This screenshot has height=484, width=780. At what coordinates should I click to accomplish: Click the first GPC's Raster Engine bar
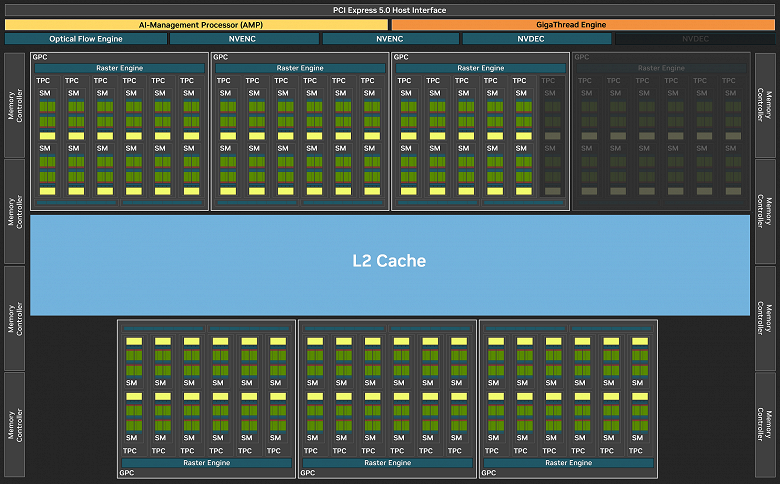point(119,68)
